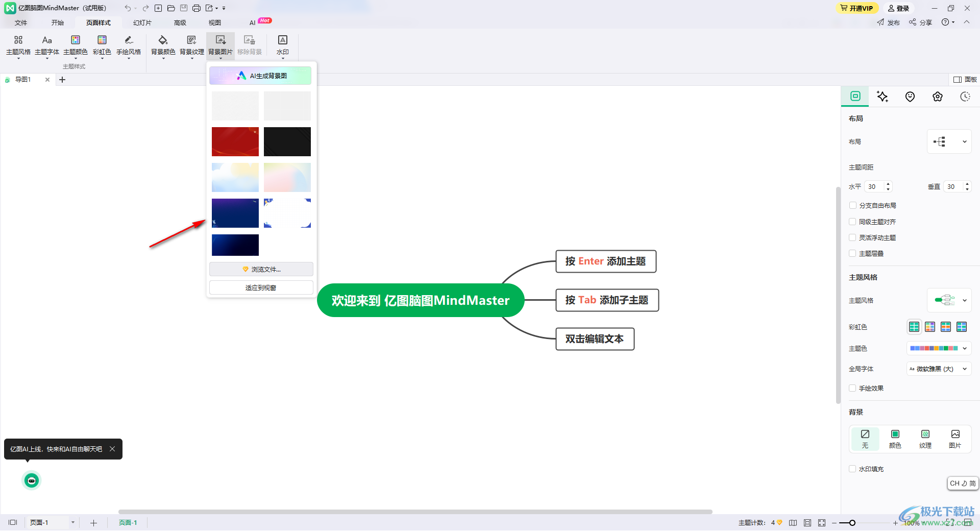Enable 主题层叠 checkbox
980x531 pixels.
tap(852, 254)
